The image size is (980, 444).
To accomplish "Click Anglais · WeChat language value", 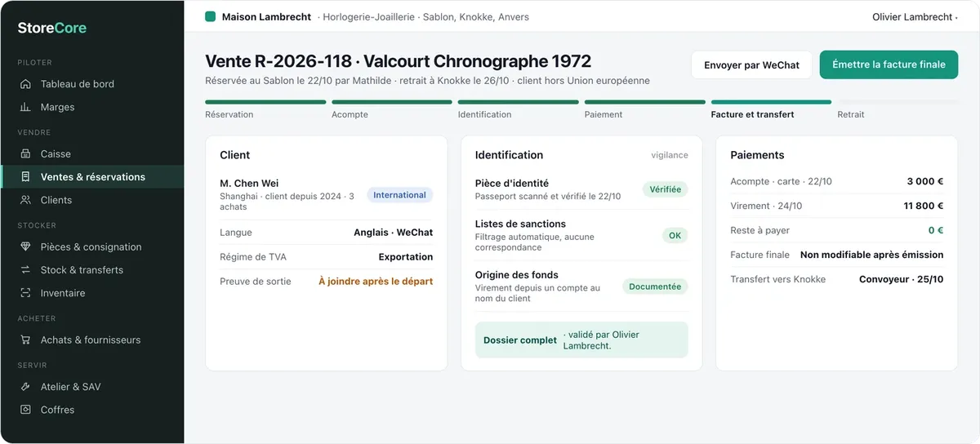I will pos(393,233).
